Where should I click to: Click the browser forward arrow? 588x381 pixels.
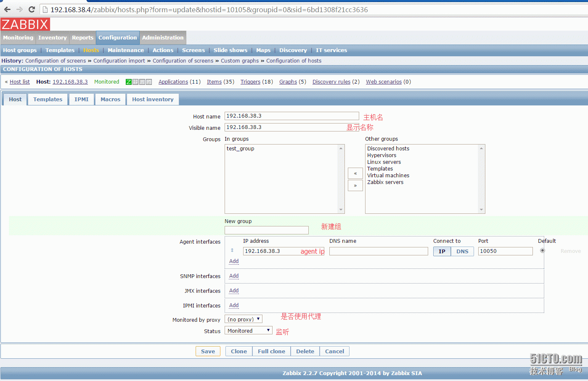pos(19,9)
